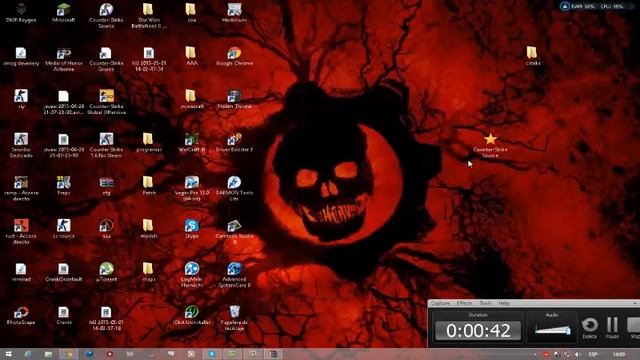Viewport: 640px width, 360px height.
Task: Launch Google Chrome from the desktop
Action: pos(234,56)
